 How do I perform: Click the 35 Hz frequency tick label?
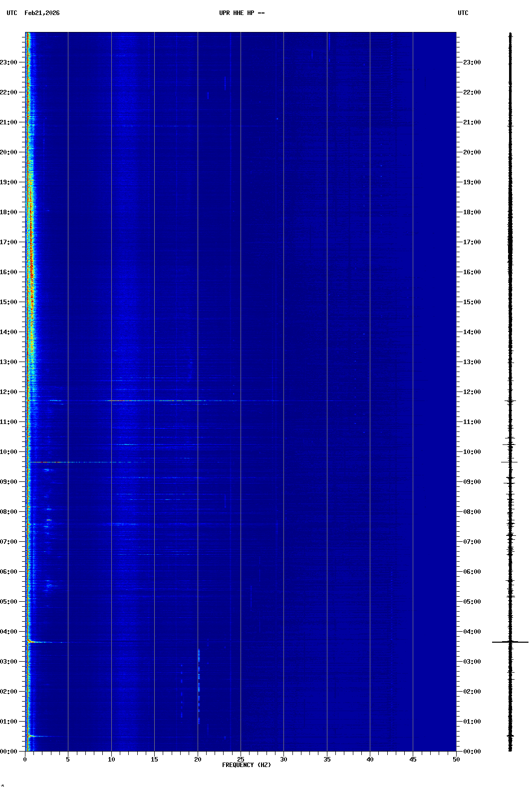327,760
